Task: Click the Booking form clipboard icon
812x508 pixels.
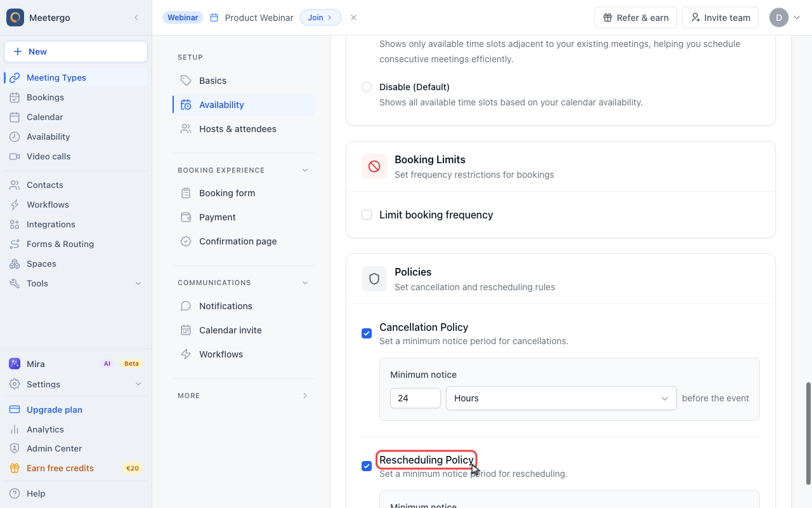Action: tap(186, 193)
